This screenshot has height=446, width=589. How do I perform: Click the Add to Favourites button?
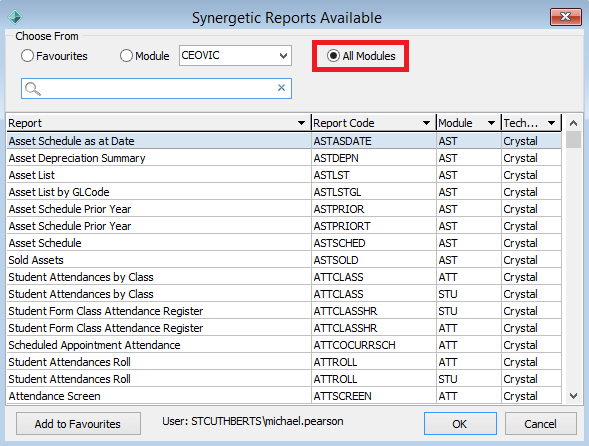click(78, 423)
